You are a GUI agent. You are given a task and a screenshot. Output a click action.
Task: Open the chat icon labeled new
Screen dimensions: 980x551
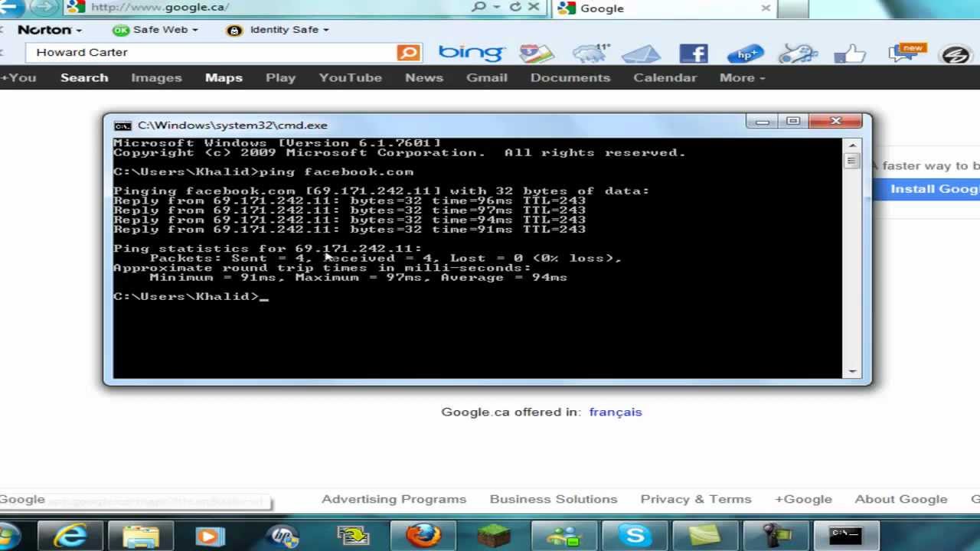coord(906,53)
